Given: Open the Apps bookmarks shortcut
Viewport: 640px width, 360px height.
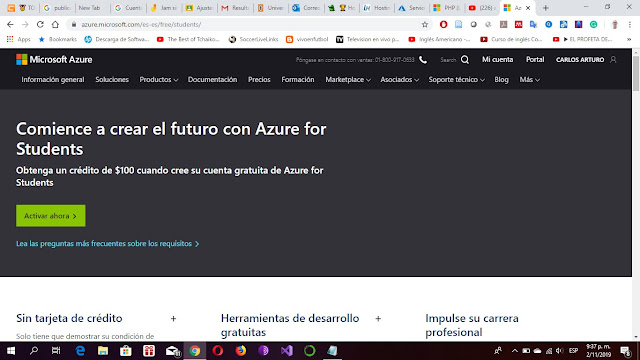Looking at the screenshot, I should pyautogui.click(x=18, y=40).
